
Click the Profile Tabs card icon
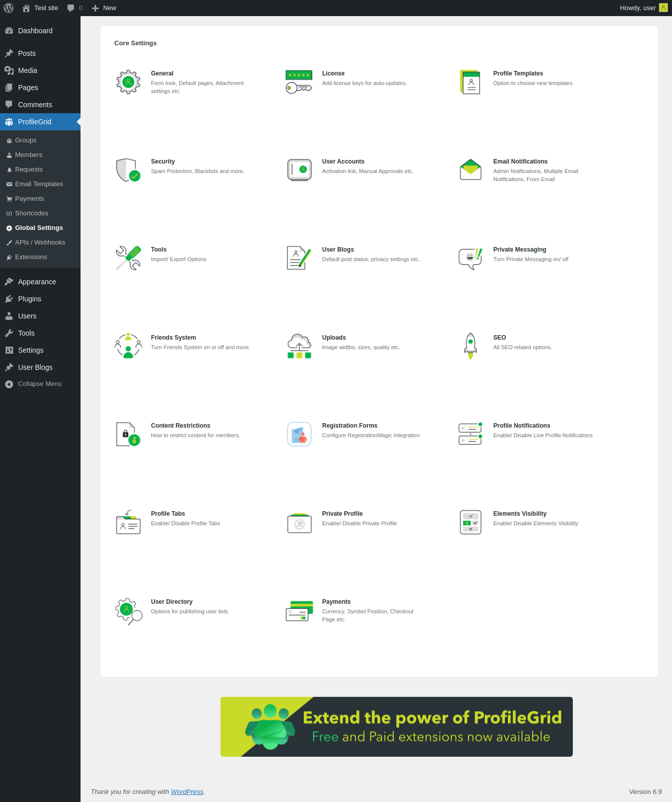pos(128,522)
